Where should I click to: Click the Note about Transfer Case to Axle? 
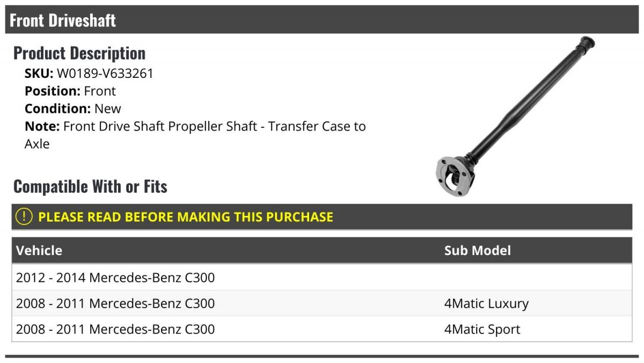(195, 135)
